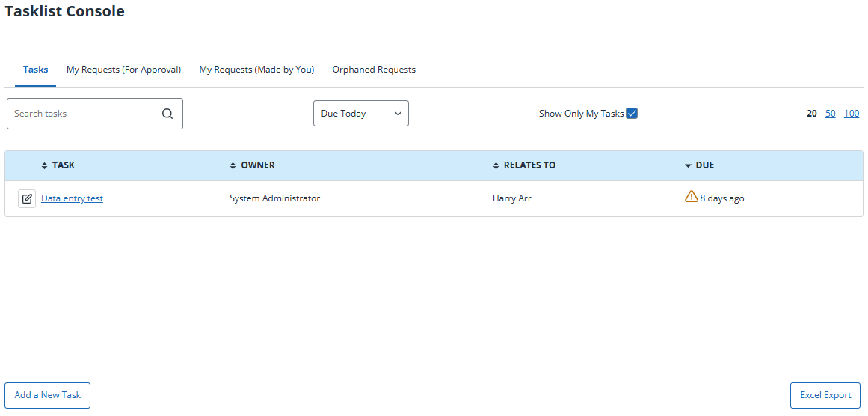Click the System Administrator owner cell
The image size is (868, 416).
pos(274,198)
